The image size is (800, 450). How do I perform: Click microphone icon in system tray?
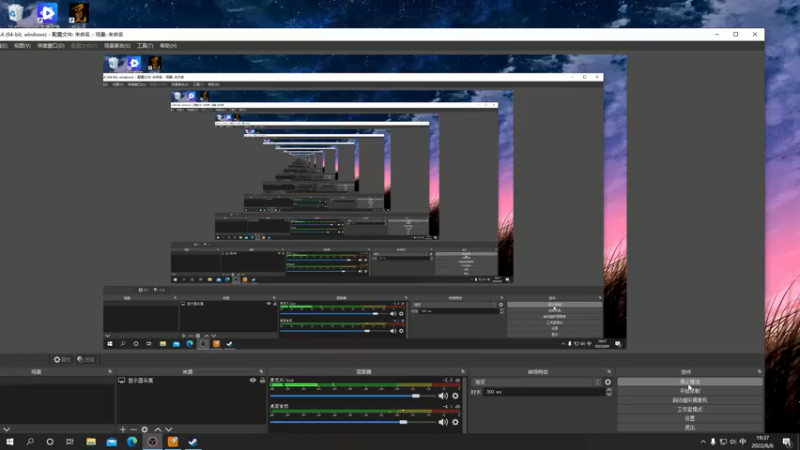(713, 442)
